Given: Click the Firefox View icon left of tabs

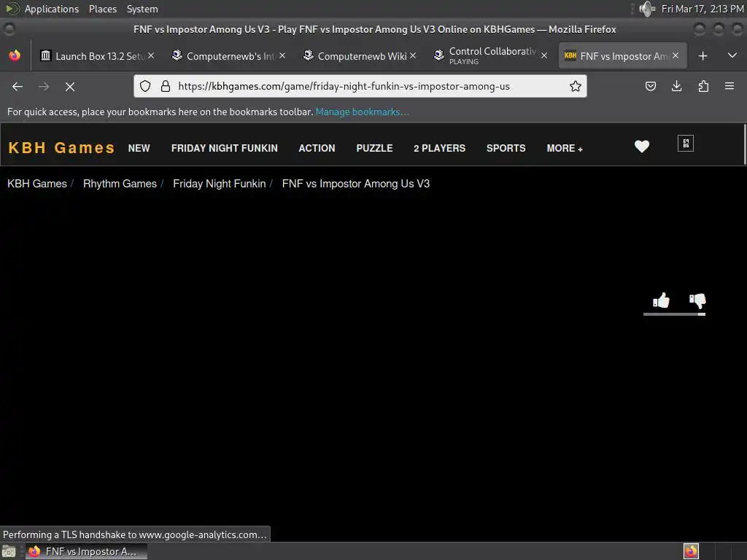Looking at the screenshot, I should point(15,55).
